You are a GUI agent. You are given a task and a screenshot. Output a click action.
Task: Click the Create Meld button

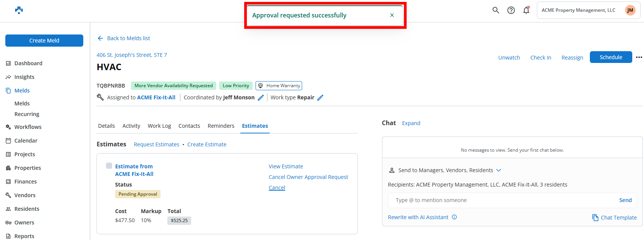(44, 41)
